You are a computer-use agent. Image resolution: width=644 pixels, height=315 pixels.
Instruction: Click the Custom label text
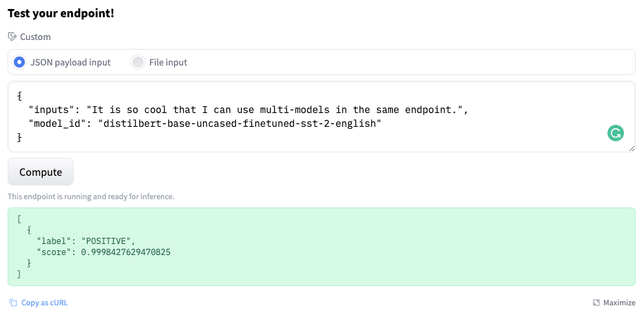click(35, 37)
